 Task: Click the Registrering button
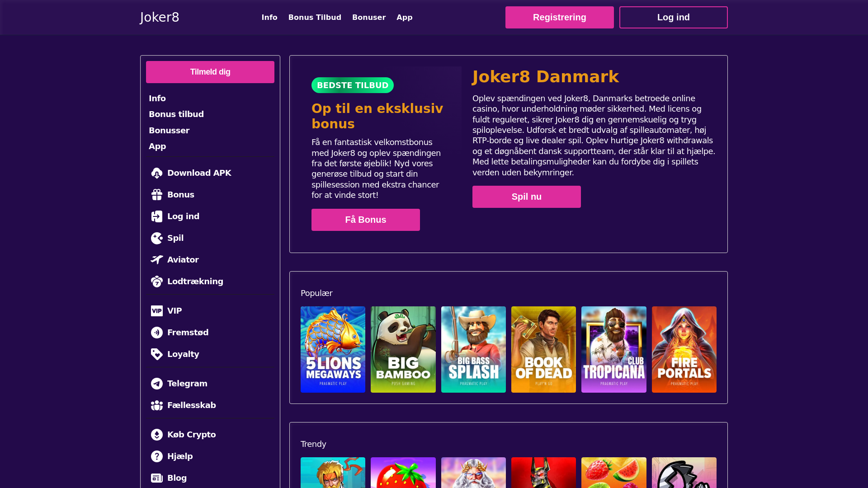560,17
